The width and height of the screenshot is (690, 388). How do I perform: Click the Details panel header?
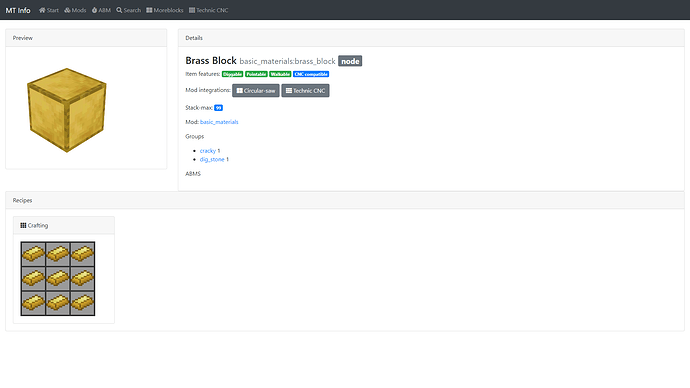click(431, 38)
